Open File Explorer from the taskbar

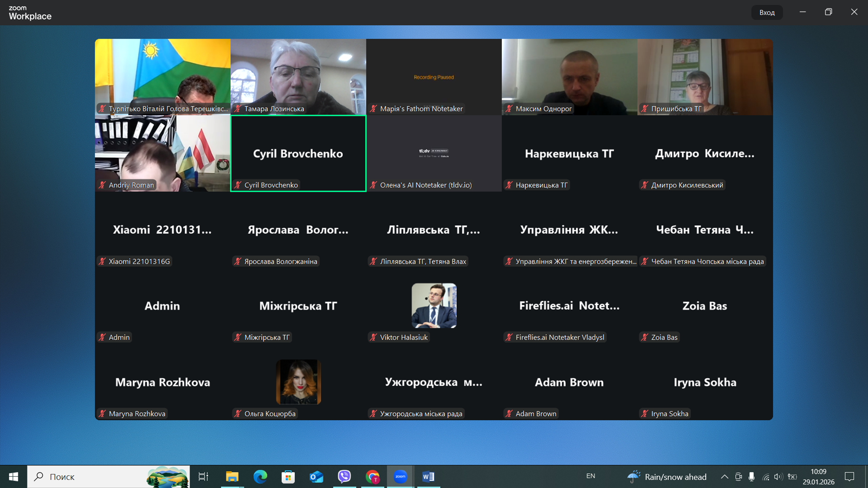[232, 476]
